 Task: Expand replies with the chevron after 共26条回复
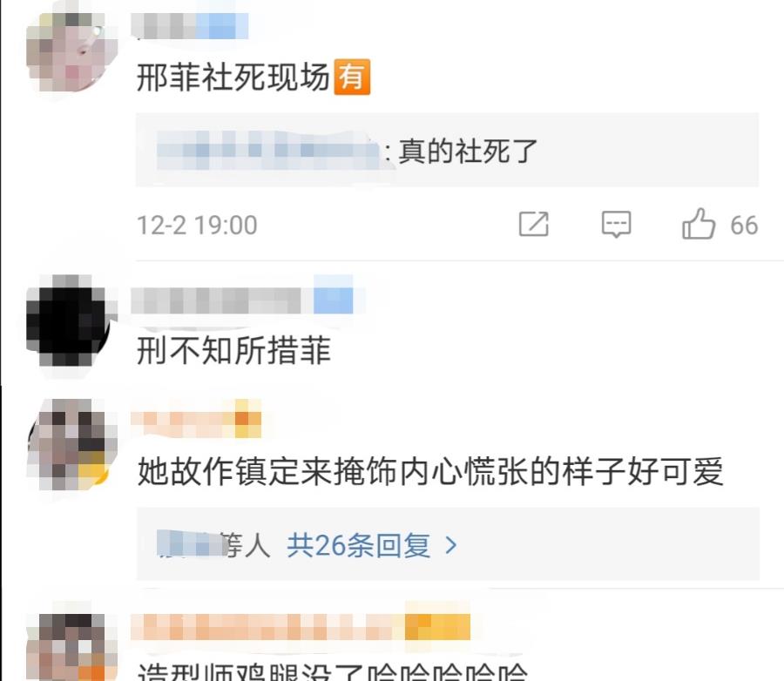[451, 545]
